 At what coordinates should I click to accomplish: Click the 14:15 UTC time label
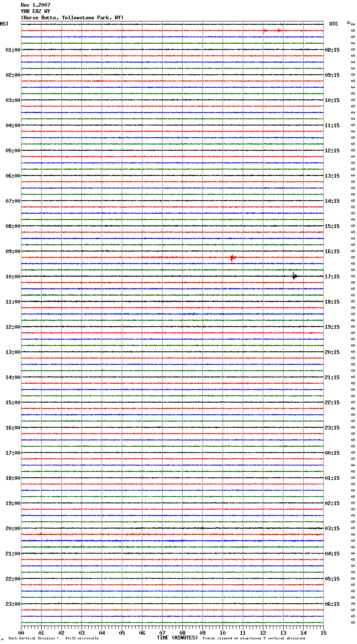pyautogui.click(x=332, y=201)
